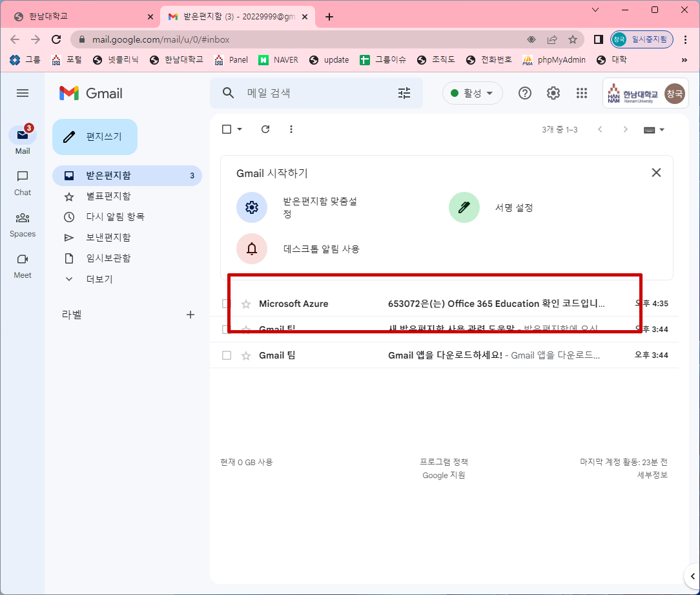Open Chat in the left rail
The width and height of the screenshot is (700, 595).
[x=23, y=183]
